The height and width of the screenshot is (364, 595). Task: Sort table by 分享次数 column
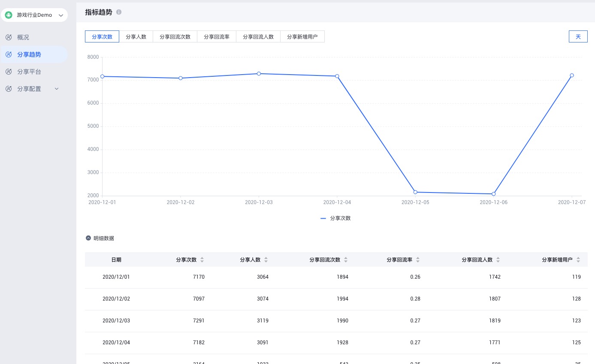tap(202, 260)
